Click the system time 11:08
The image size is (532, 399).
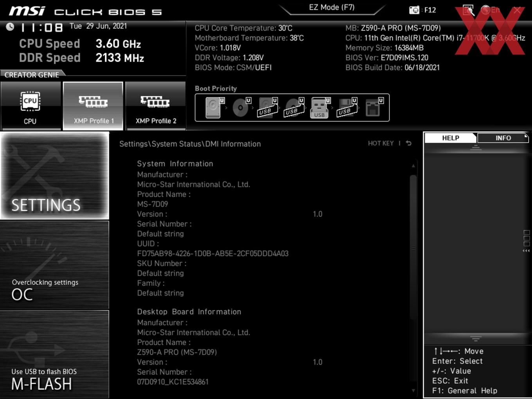42,28
